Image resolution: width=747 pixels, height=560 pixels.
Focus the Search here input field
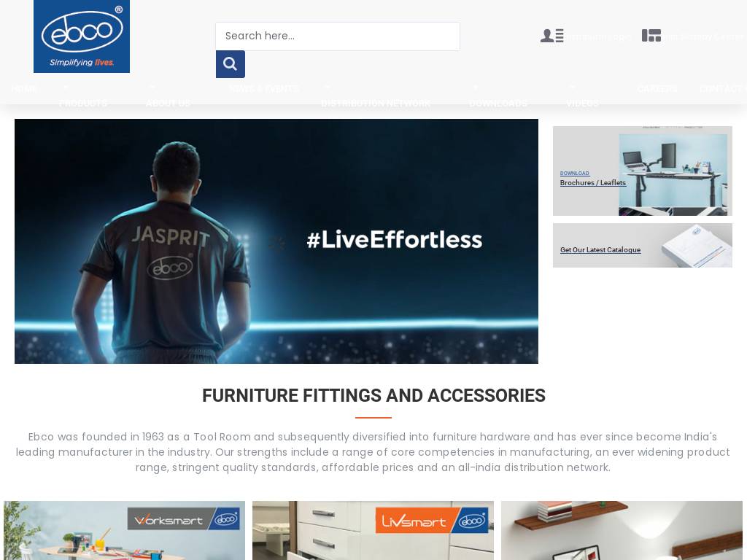click(338, 36)
